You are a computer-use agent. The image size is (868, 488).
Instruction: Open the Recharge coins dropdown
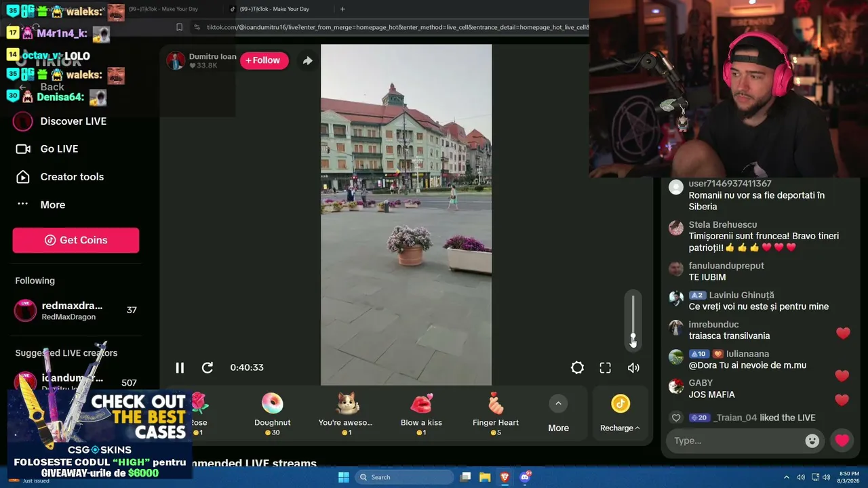click(x=620, y=414)
